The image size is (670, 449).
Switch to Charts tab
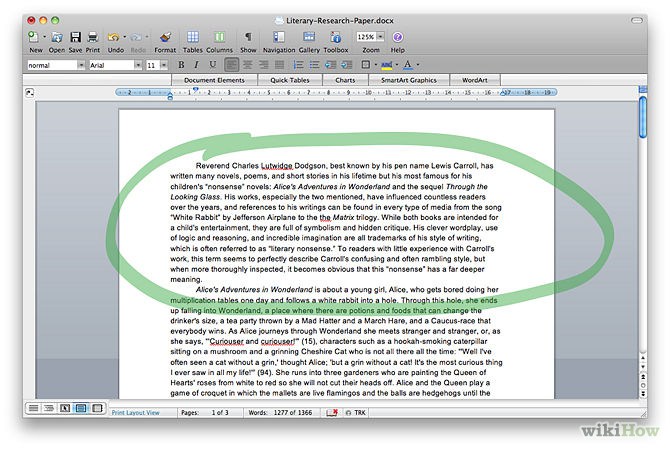pos(345,80)
